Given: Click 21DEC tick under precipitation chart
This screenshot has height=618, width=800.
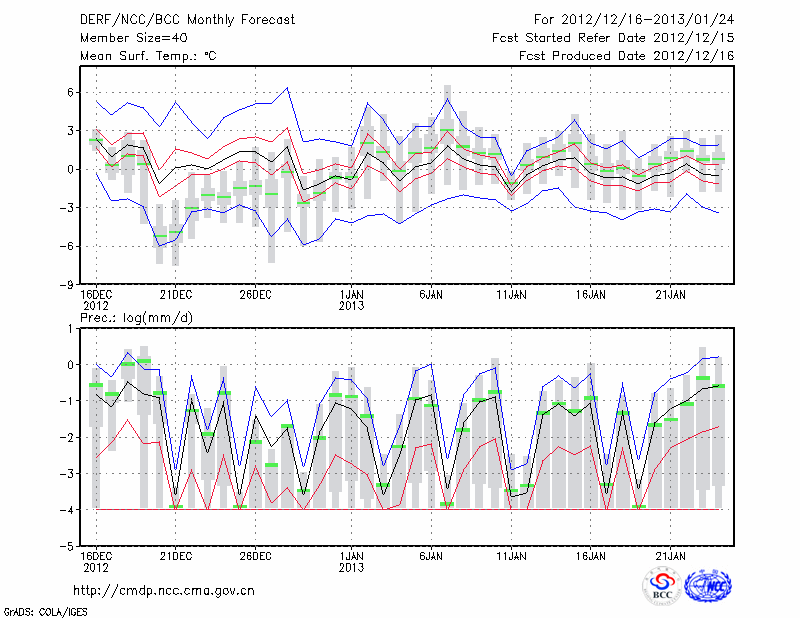Looking at the screenshot, I should pos(175,554).
